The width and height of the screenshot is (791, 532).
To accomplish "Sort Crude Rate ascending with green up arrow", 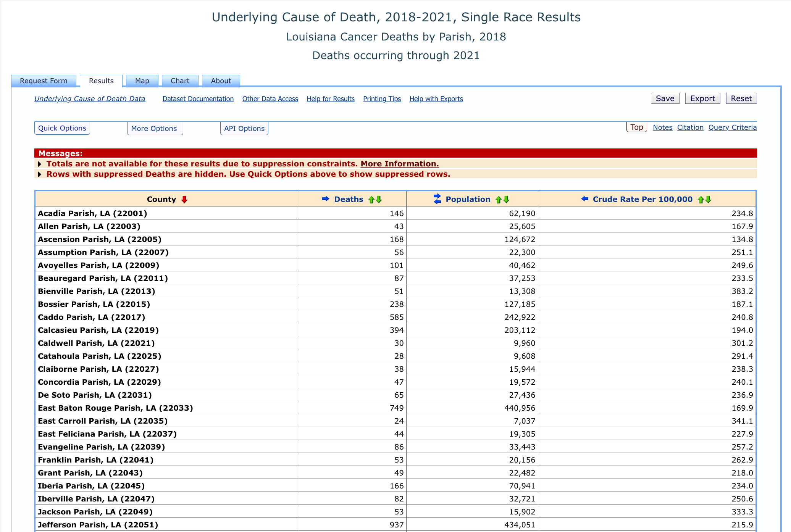I will click(701, 199).
